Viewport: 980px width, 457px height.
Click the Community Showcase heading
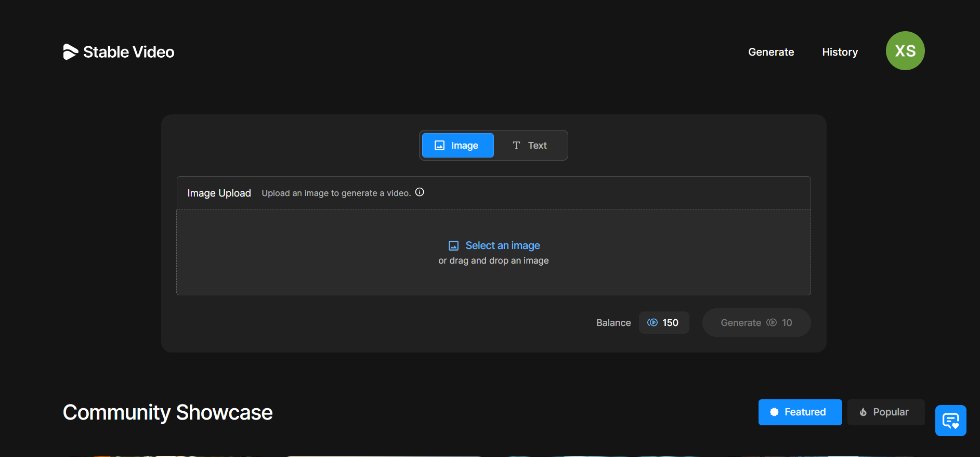tap(167, 412)
